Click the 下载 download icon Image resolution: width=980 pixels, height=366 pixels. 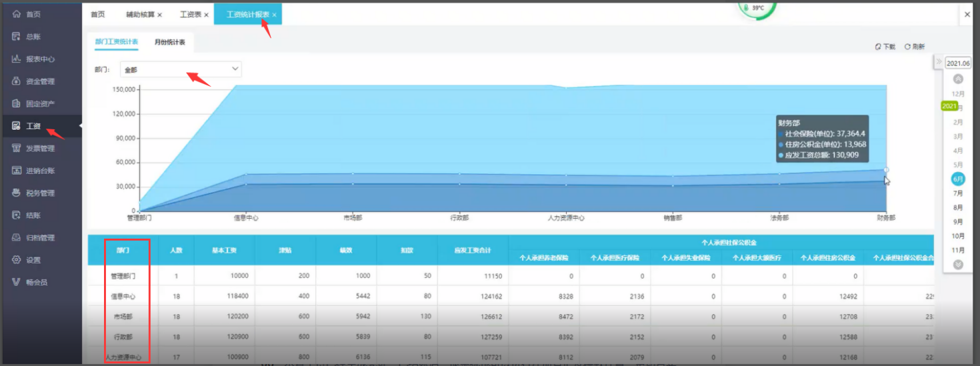878,47
